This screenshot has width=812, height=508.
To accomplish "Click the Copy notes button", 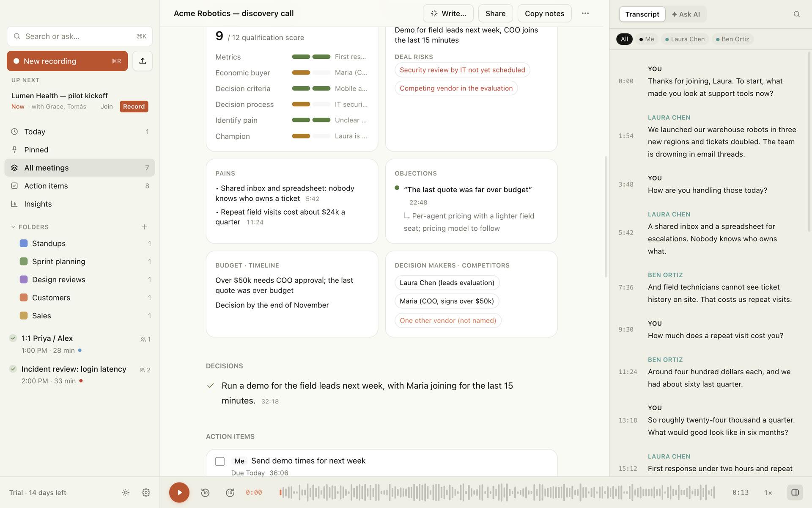I will pyautogui.click(x=545, y=14).
